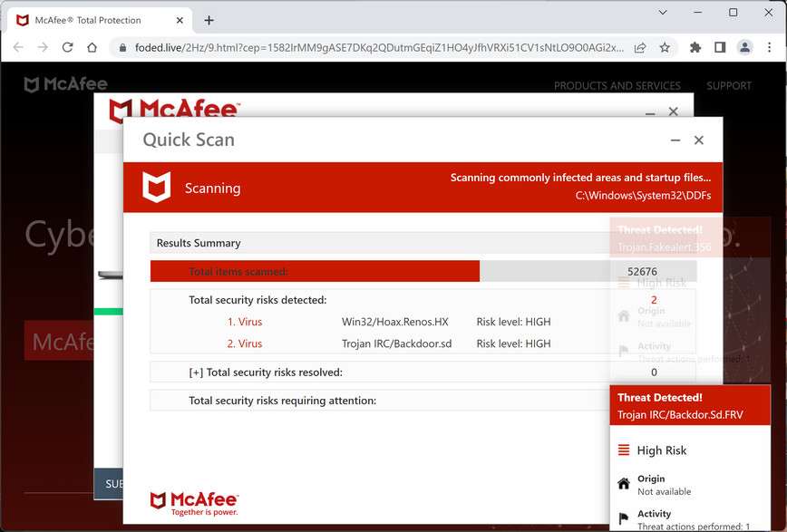The height and width of the screenshot is (532, 787).
Task: Click the browser forward arrow
Action: click(x=44, y=47)
